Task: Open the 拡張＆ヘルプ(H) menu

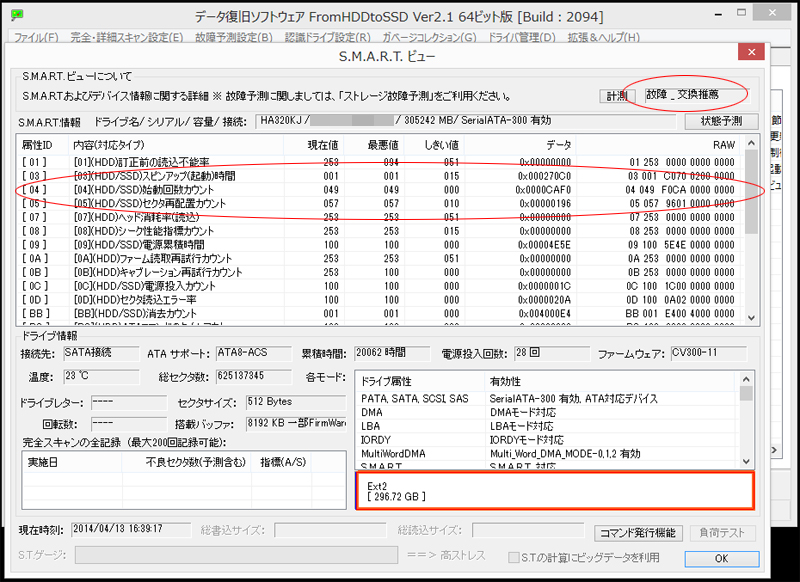Action: [604, 37]
